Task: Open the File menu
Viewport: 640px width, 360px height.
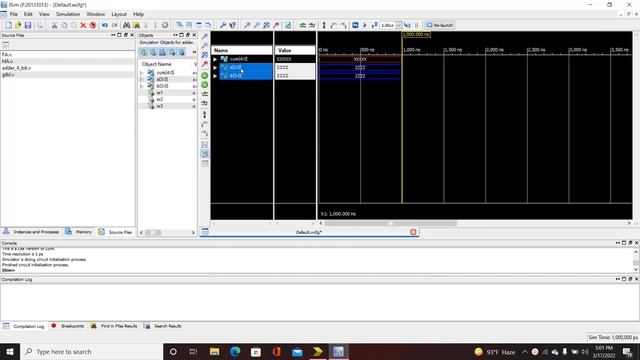Action: [13, 14]
